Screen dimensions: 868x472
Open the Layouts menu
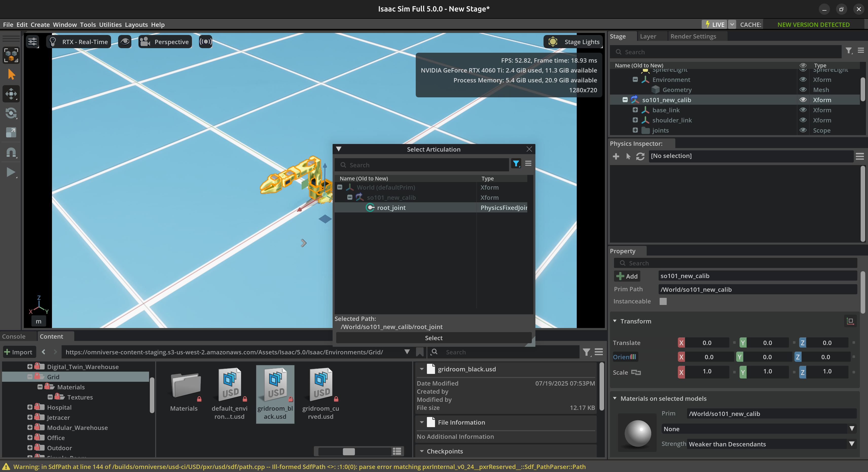coord(136,25)
